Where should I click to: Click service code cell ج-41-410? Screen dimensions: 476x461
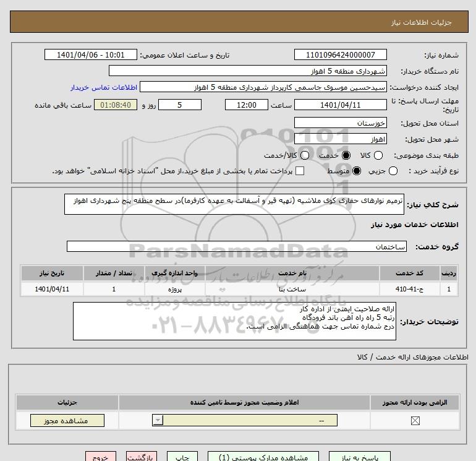(409, 289)
